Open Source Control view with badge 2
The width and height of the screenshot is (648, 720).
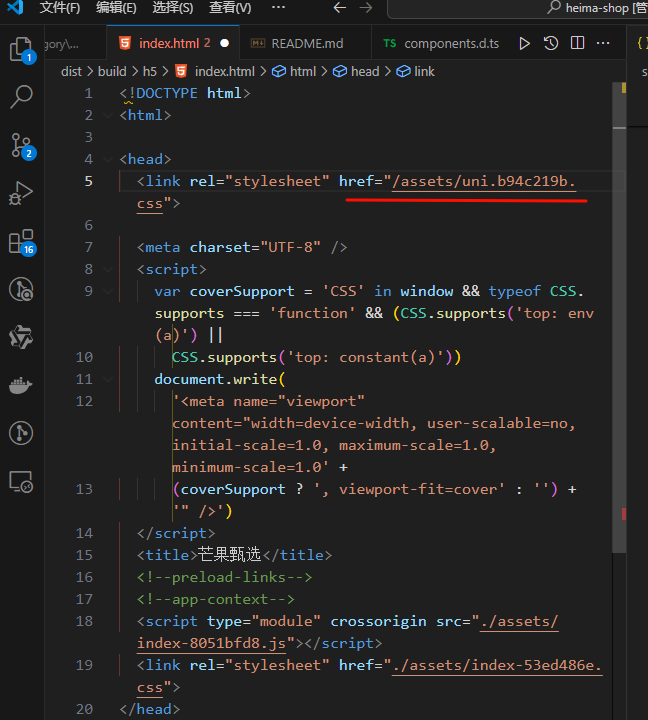click(21, 146)
